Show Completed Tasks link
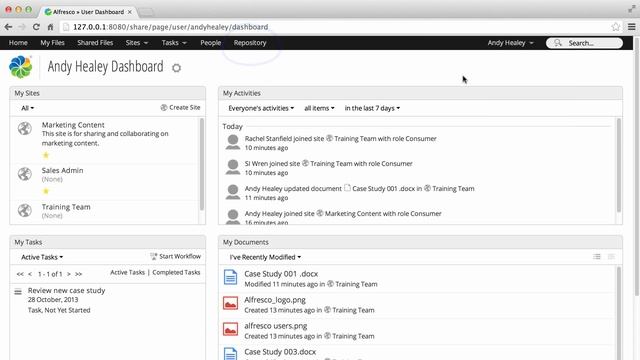Viewport: 640px width, 360px height. (x=176, y=272)
